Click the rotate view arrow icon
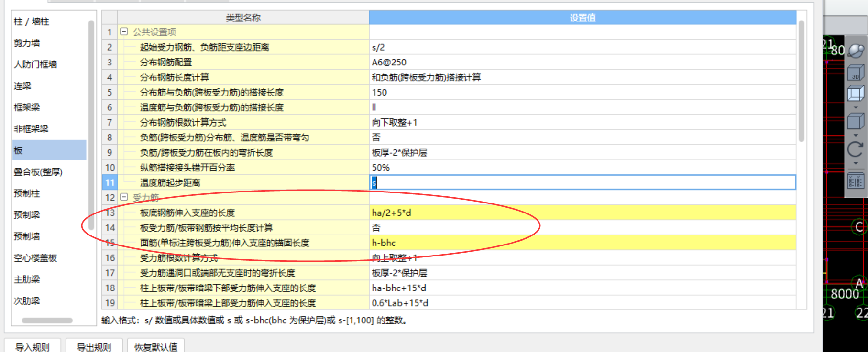 point(856,149)
